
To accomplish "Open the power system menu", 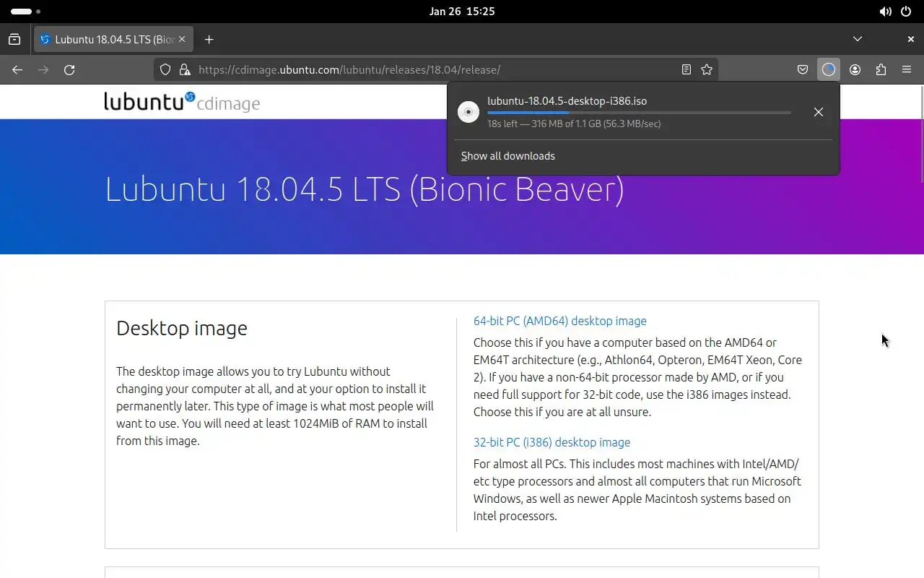I will pyautogui.click(x=906, y=12).
